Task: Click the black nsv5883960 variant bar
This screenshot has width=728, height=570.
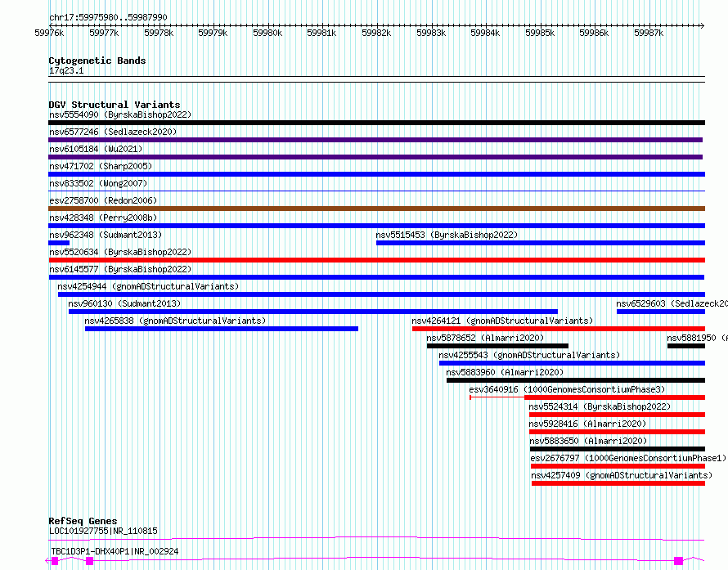Action: (x=576, y=380)
